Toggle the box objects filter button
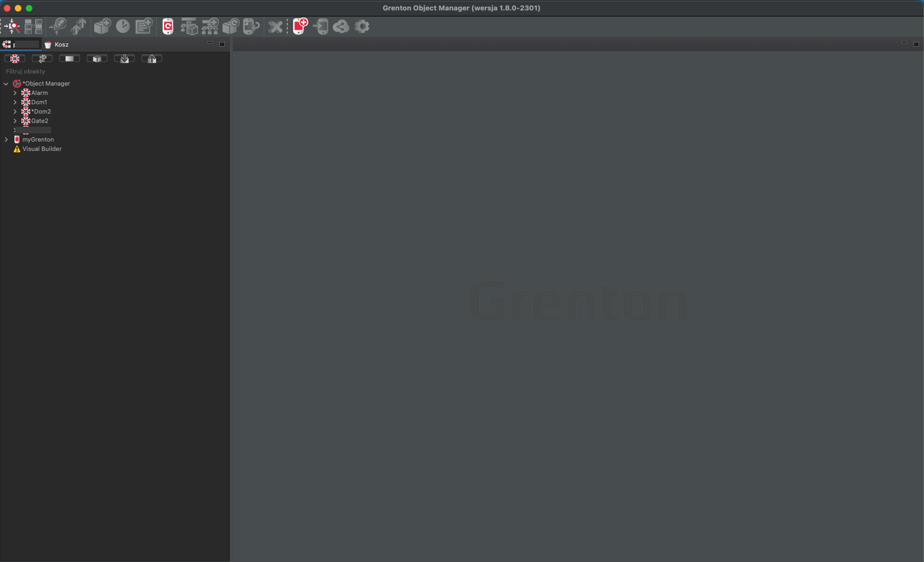Screen dimensions: 924x562 tap(97, 59)
